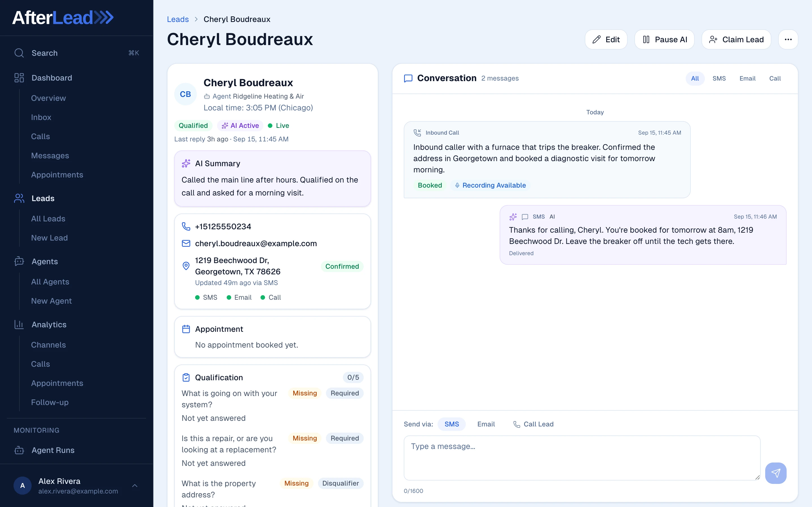
Task: Open the Recording Available microphone badge
Action: 490,185
